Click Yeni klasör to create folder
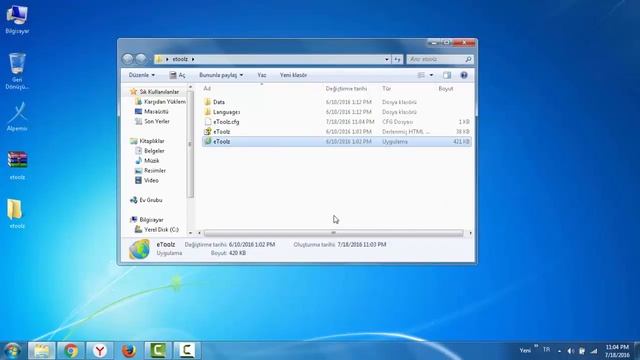Screen dimensions: 640x360 tap(293, 75)
